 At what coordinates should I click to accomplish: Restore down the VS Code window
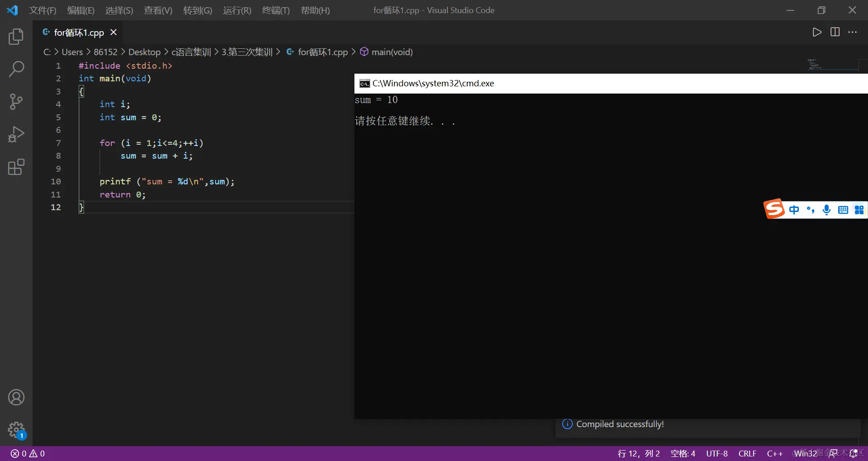pos(821,10)
